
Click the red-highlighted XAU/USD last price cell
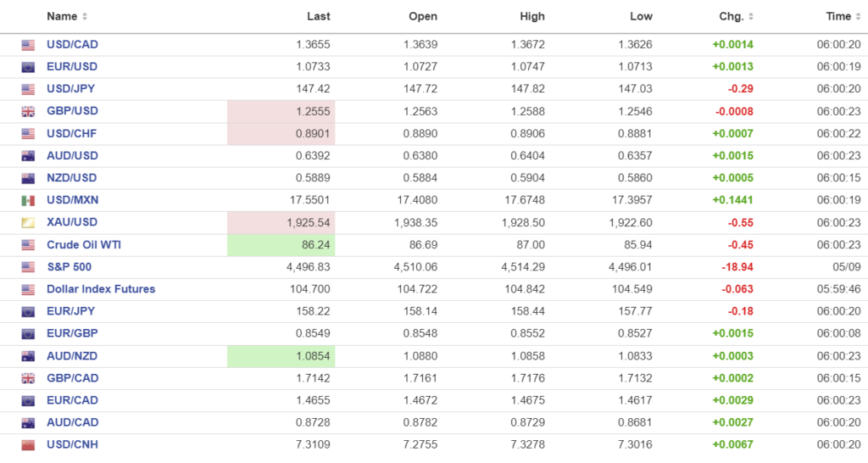point(281,222)
